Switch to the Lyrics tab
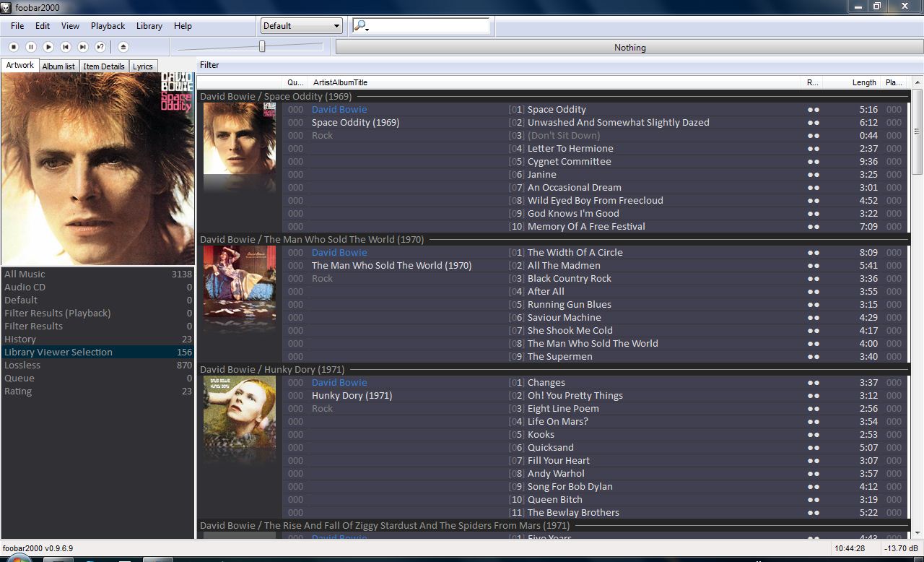 point(143,66)
